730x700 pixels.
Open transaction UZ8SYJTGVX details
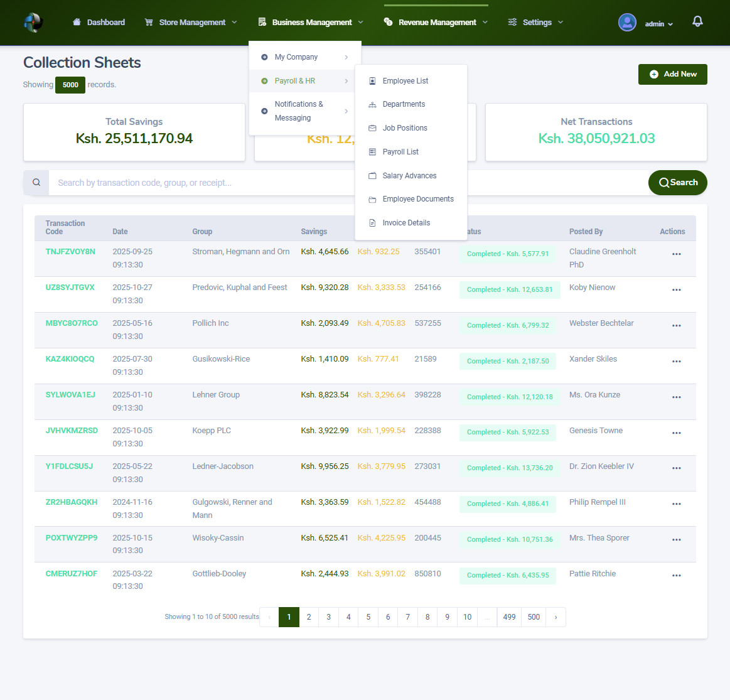coord(70,286)
